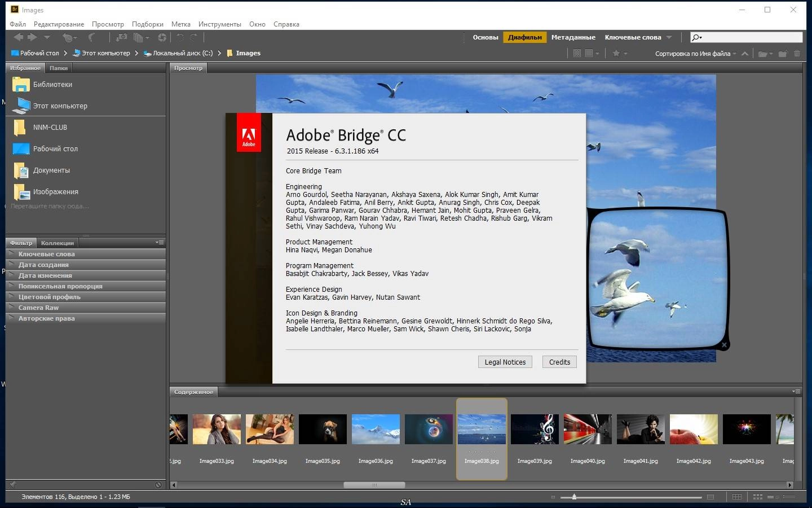This screenshot has width=812, height=508.
Task: Toggle ascending sort order arrow
Action: [x=745, y=54]
